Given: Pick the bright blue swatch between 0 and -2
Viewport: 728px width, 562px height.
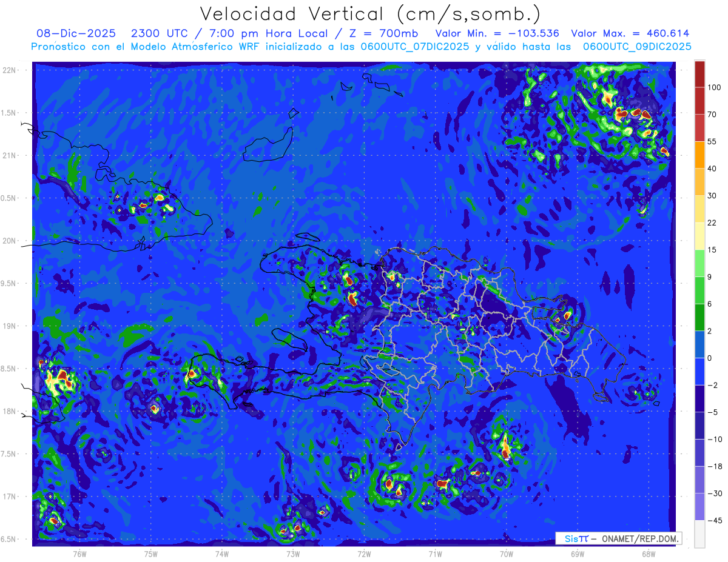Looking at the screenshot, I should tap(699, 372).
